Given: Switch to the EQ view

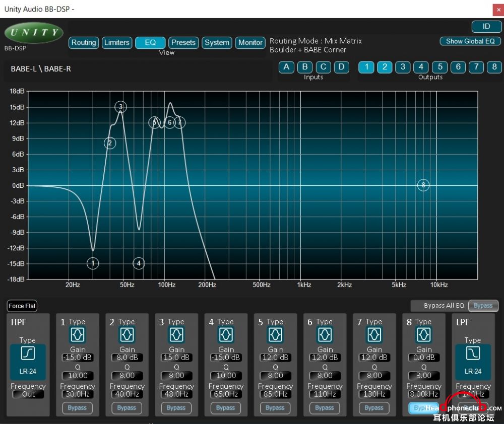Looking at the screenshot, I should click(x=150, y=43).
